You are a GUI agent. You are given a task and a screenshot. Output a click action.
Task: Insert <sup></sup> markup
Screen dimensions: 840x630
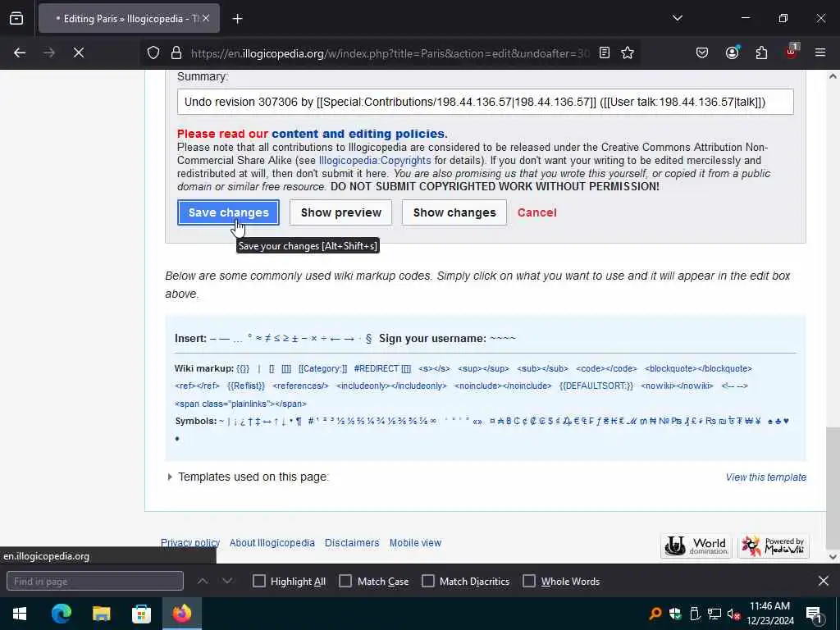[484, 368]
